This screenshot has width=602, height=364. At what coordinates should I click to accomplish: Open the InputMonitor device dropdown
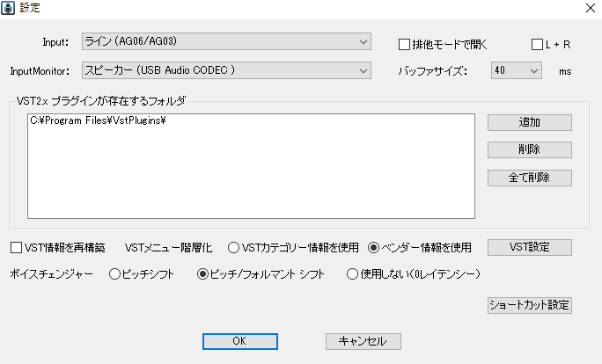pyautogui.click(x=226, y=70)
